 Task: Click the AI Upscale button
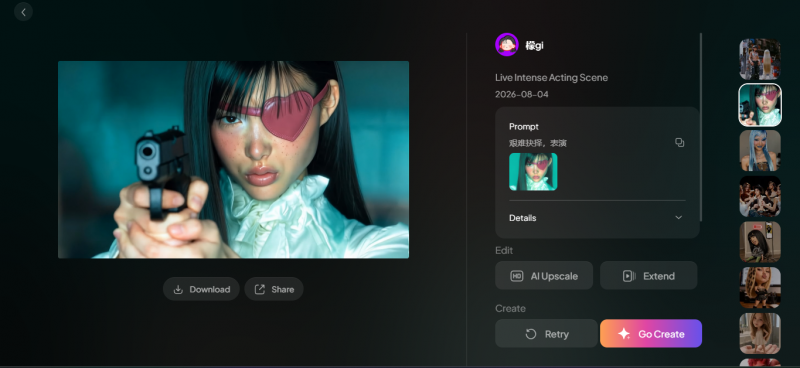pos(544,276)
